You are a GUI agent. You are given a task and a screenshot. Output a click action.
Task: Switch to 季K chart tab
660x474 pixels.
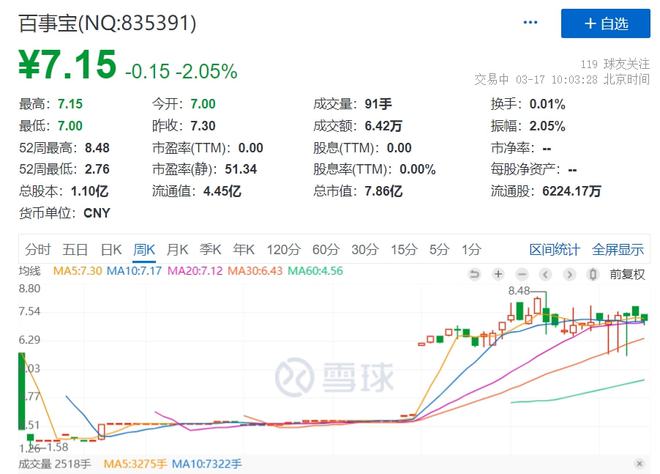coord(210,250)
